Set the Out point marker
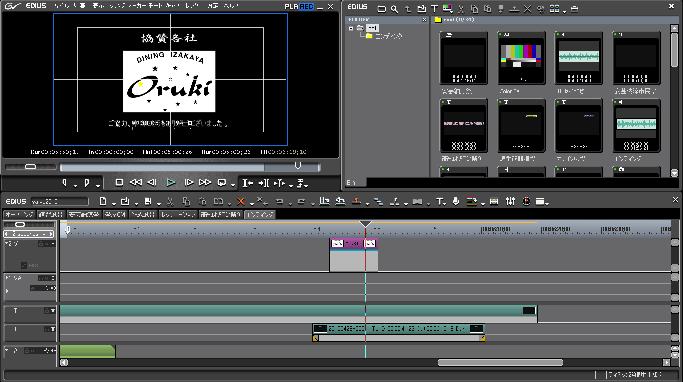Image resolution: width=683 pixels, height=382 pixels. click(x=87, y=183)
